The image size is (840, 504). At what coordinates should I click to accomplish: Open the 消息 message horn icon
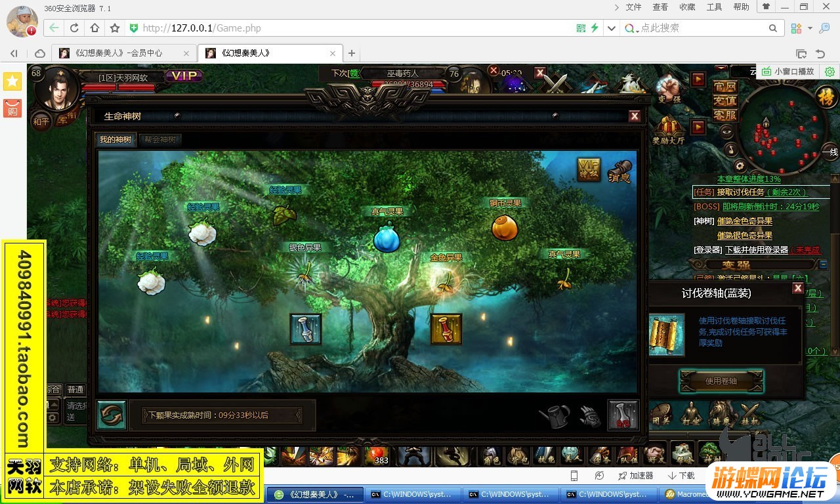point(620,171)
